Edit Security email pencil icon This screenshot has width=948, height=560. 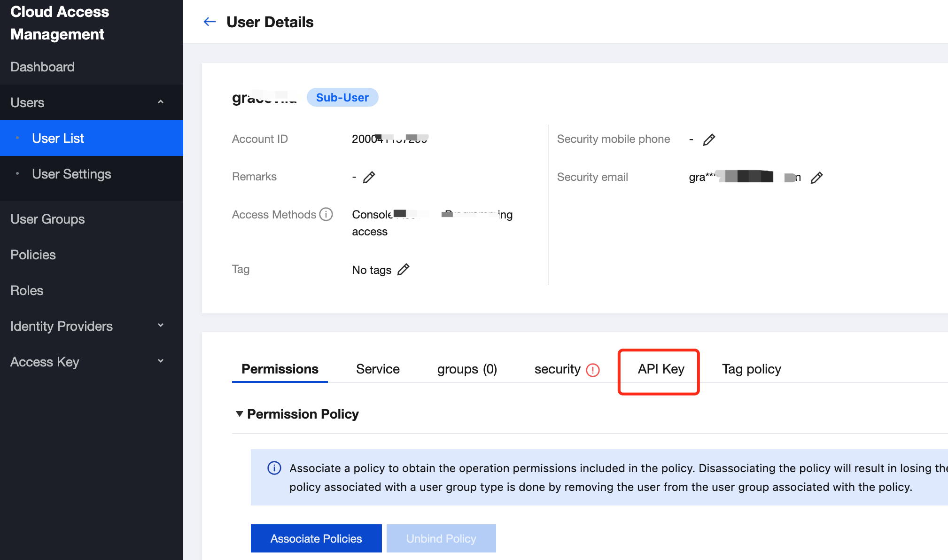[816, 178]
